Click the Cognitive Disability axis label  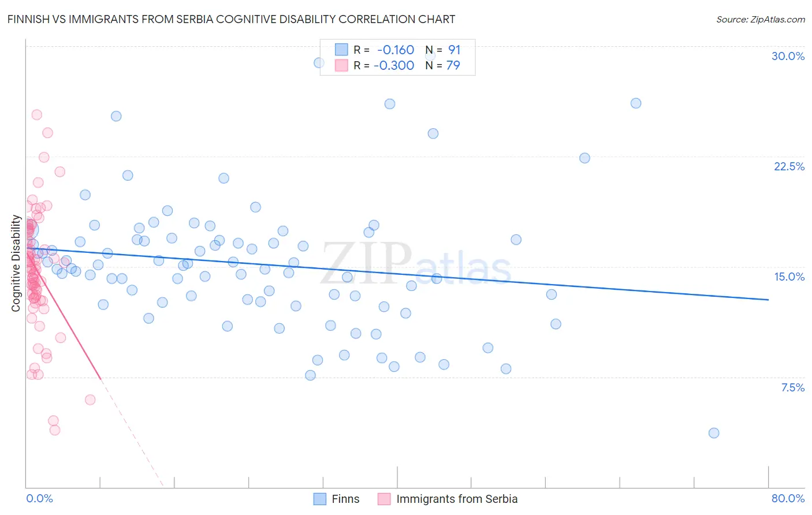16,263
